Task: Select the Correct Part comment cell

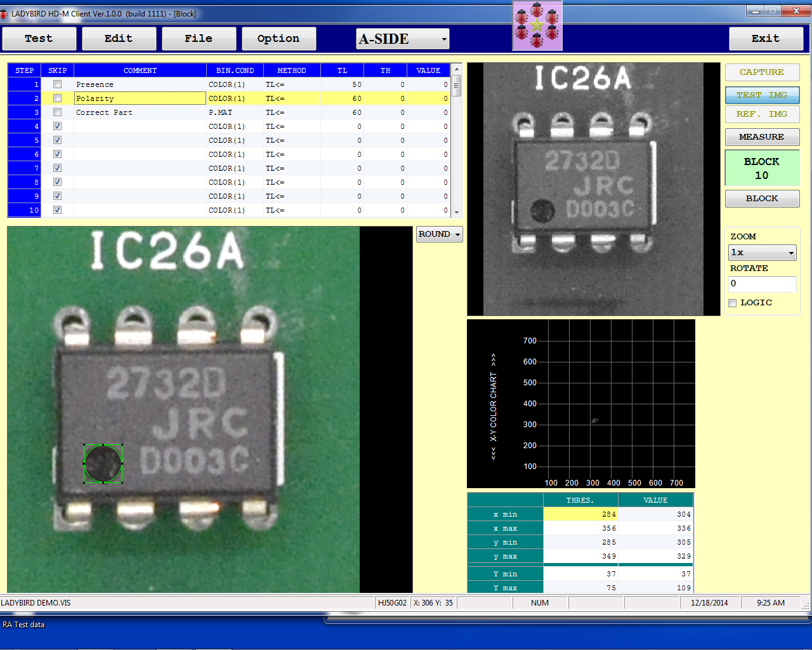Action: [x=140, y=112]
